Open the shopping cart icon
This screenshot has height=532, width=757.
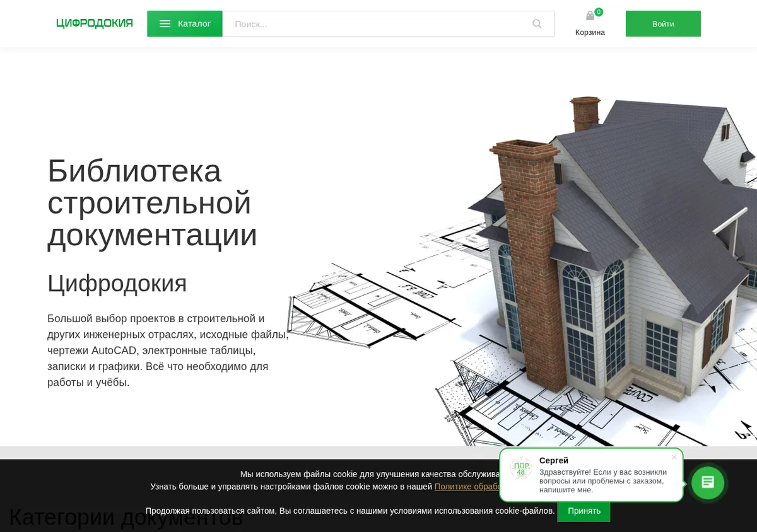590,16
